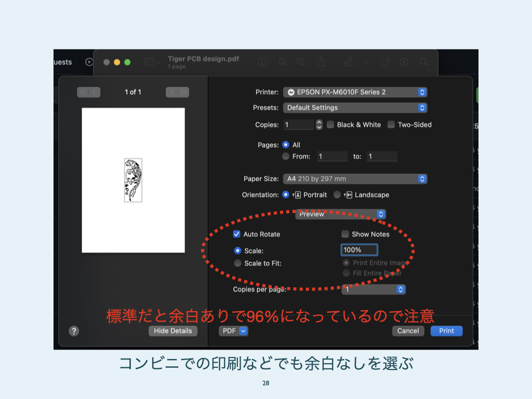
Task: Toggle the Auto Rotate checkbox
Action: pos(237,234)
